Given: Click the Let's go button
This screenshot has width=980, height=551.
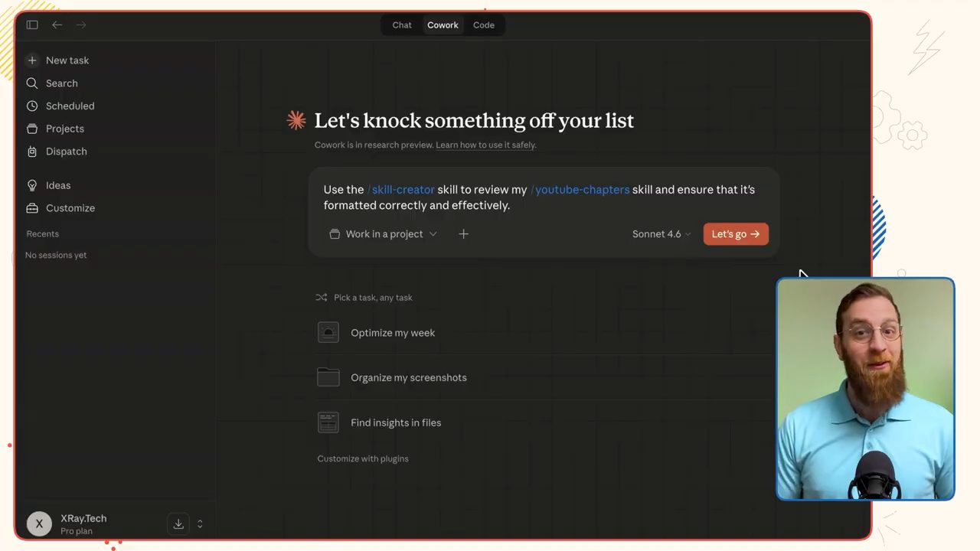Looking at the screenshot, I should tap(736, 234).
